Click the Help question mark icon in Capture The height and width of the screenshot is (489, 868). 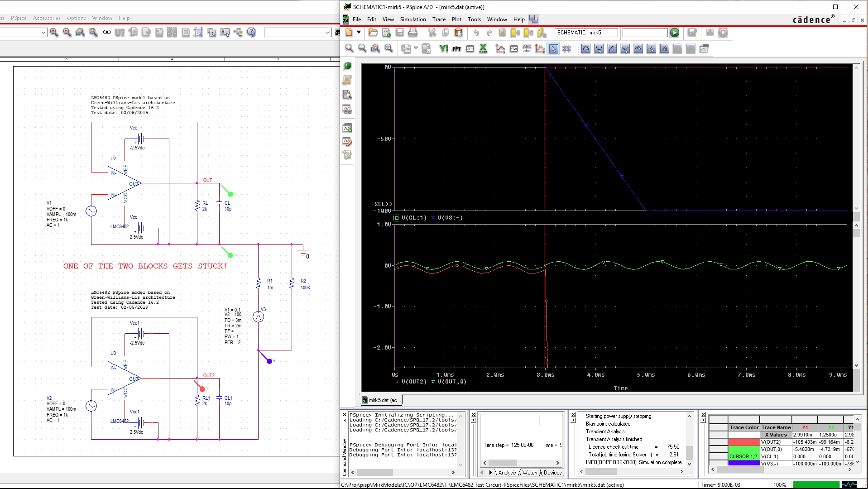click(251, 32)
